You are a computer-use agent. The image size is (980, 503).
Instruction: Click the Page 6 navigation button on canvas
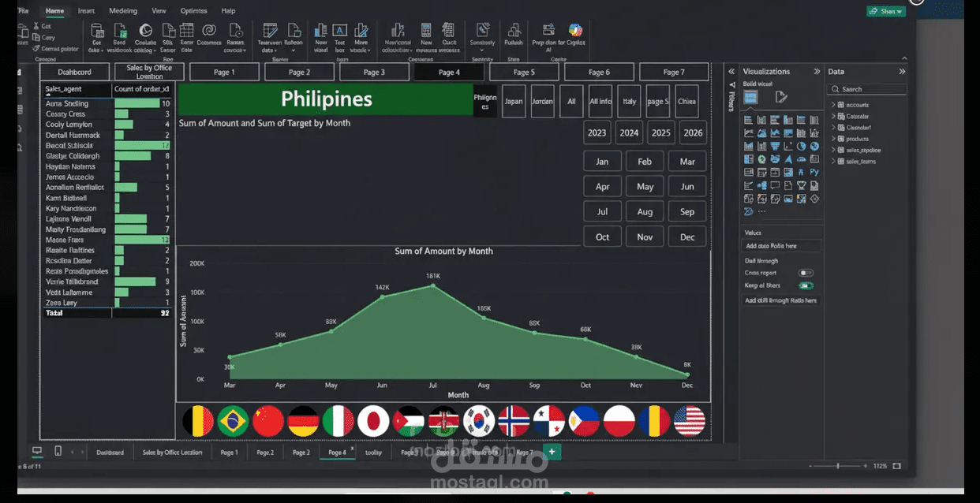click(x=599, y=72)
